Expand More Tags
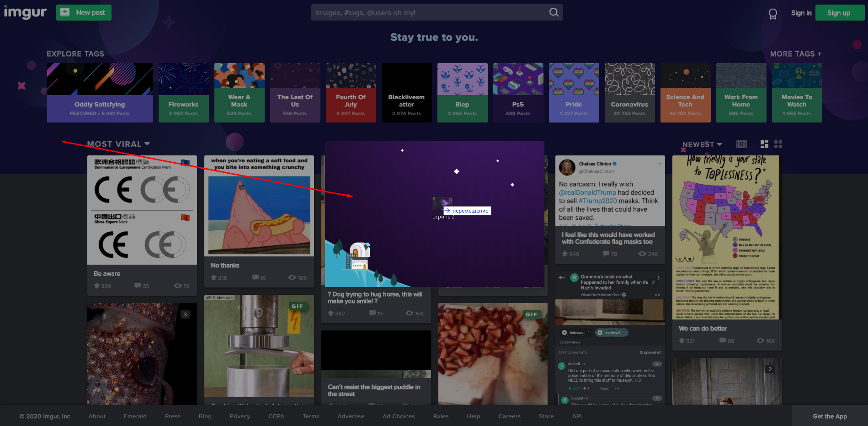Viewport: 868px width, 426px height. [795, 54]
